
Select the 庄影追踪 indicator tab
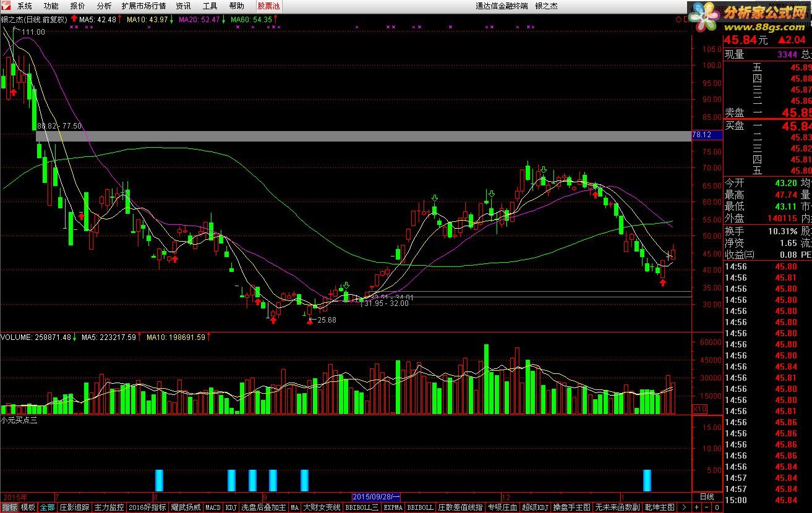pos(75,507)
